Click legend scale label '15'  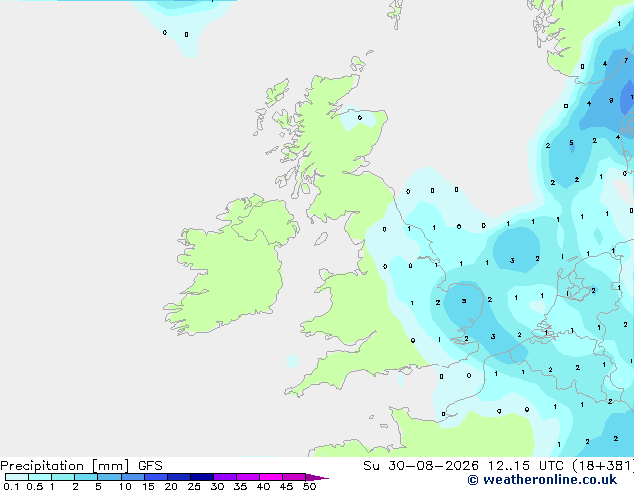coord(148,486)
